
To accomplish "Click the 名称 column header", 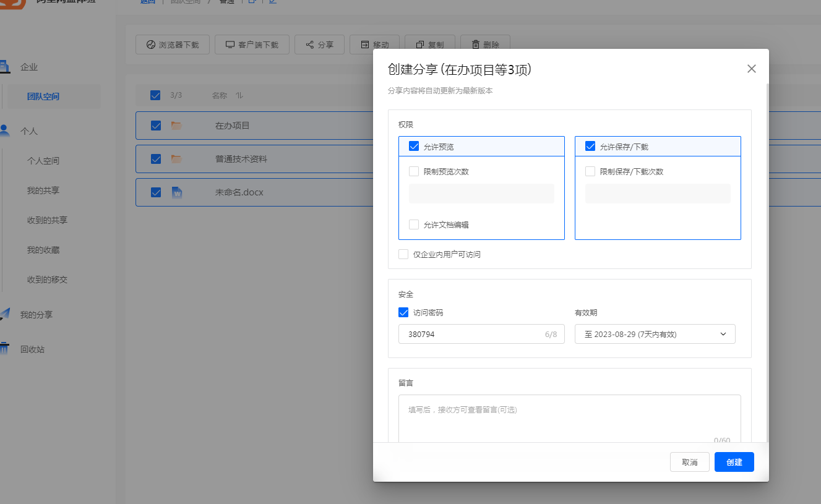I will (220, 95).
